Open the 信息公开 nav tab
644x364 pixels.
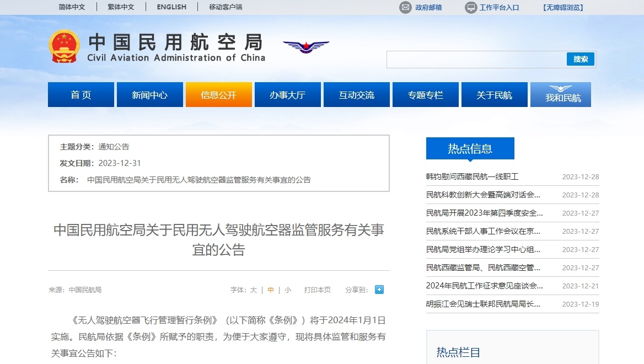tap(219, 94)
